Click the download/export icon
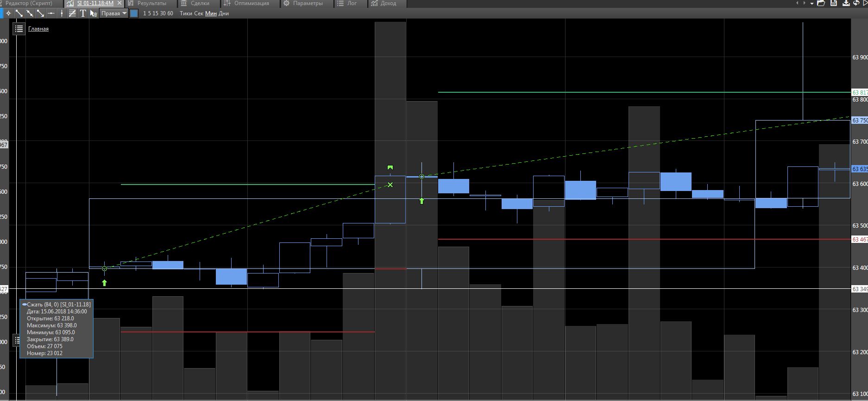Image resolution: width=868 pixels, height=401 pixels. (846, 3)
